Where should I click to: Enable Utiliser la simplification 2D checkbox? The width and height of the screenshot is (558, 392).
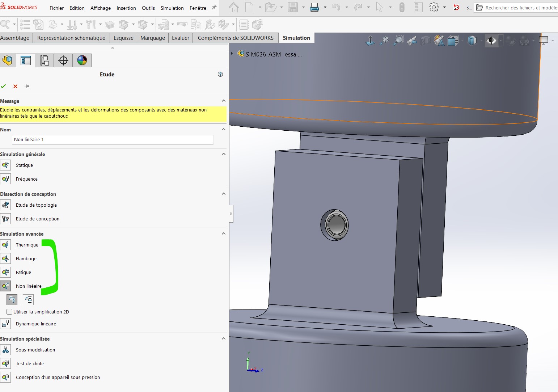tap(9, 312)
